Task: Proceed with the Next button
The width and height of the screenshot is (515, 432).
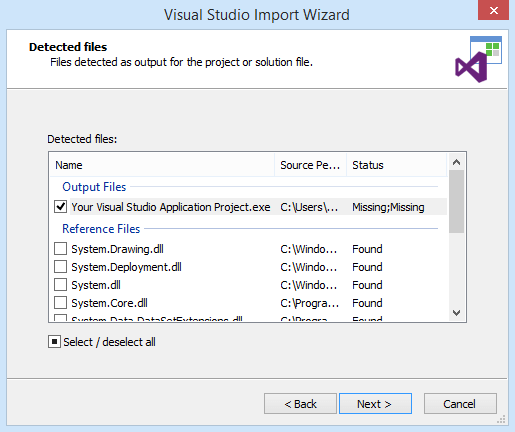Action: [375, 404]
